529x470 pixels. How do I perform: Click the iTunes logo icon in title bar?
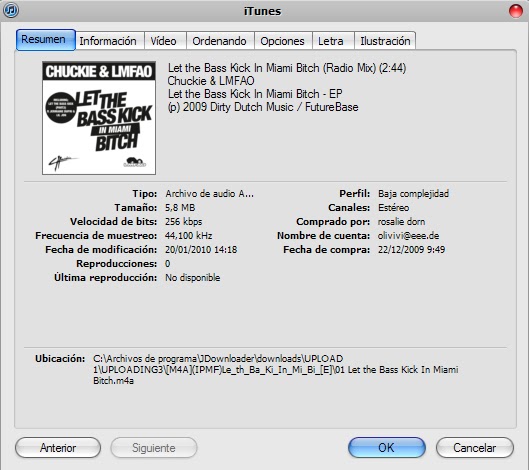[10, 10]
